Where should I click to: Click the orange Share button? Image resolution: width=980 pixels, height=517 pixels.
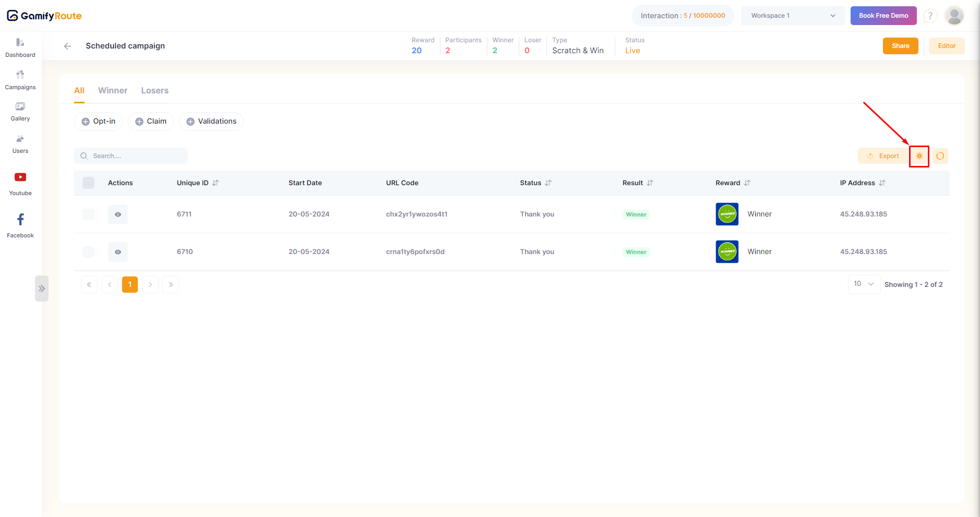900,46
